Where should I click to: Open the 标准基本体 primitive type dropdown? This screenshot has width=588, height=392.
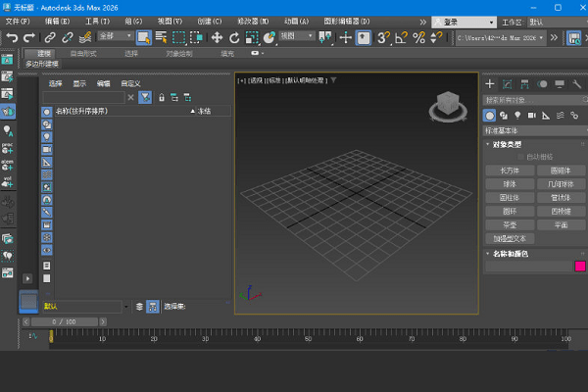[x=533, y=129]
